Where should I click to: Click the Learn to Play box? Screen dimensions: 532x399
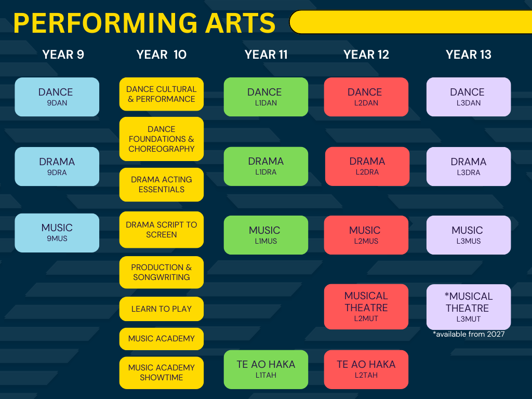(161, 309)
